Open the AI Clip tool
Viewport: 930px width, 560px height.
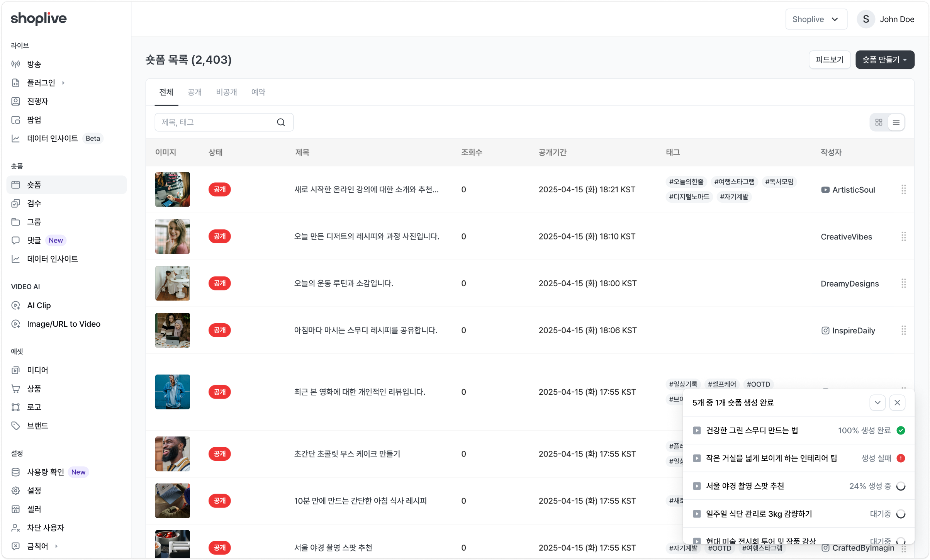point(66,305)
